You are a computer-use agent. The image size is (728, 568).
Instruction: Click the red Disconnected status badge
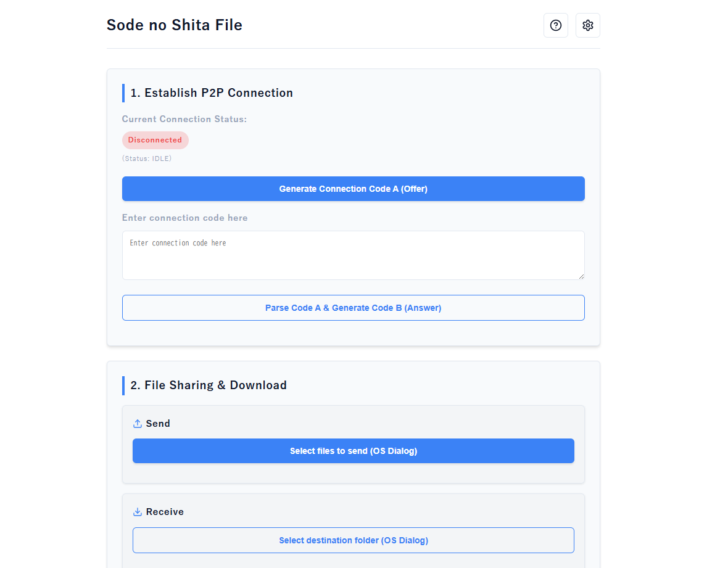(x=155, y=140)
